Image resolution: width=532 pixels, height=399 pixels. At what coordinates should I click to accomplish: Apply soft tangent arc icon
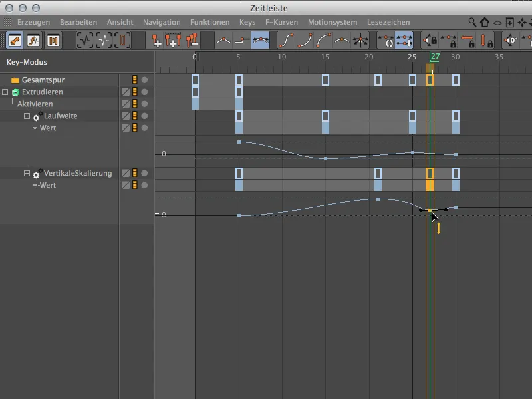(x=342, y=41)
